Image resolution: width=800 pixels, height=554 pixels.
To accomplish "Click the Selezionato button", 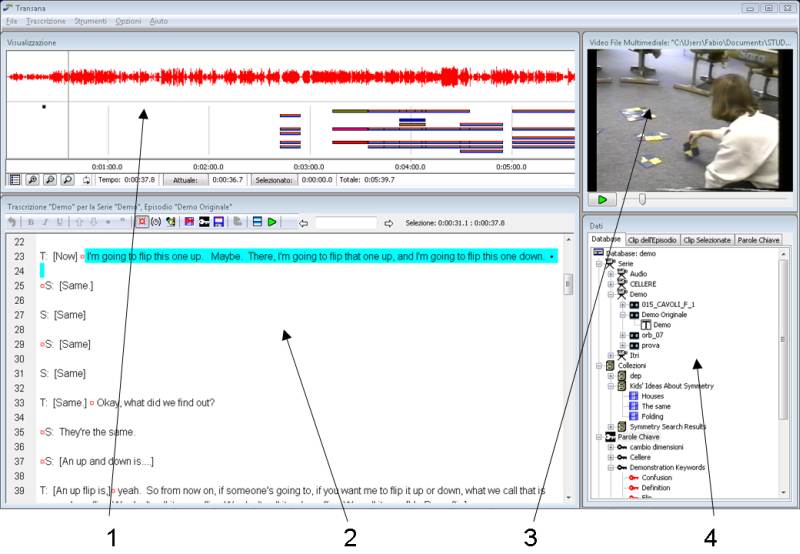I will [x=274, y=180].
